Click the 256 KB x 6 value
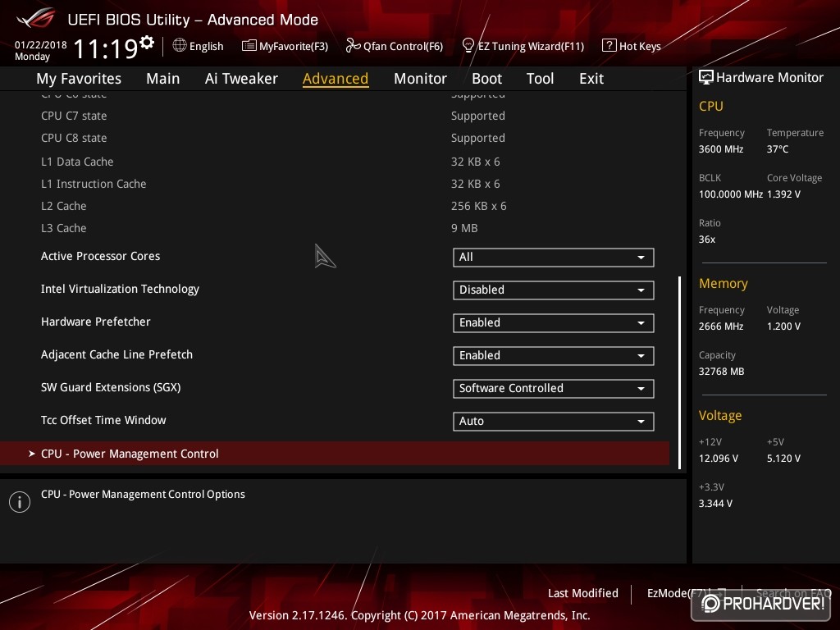 (478, 206)
